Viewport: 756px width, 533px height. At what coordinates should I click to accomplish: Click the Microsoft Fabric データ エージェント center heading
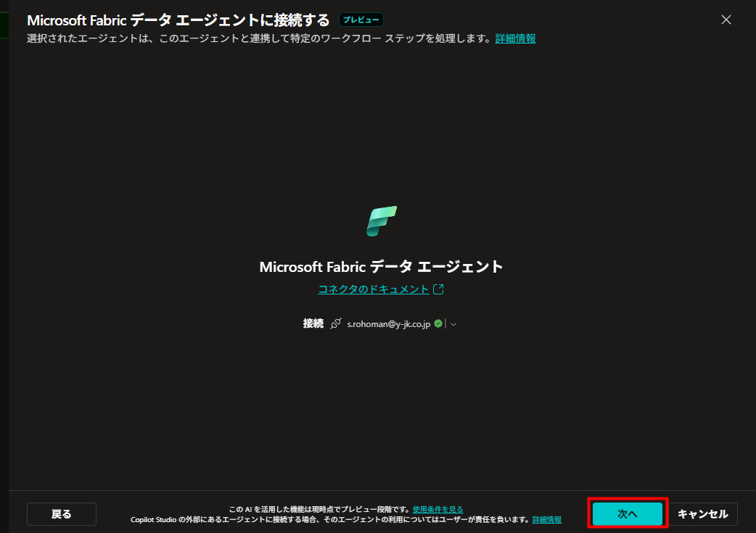[382, 267]
